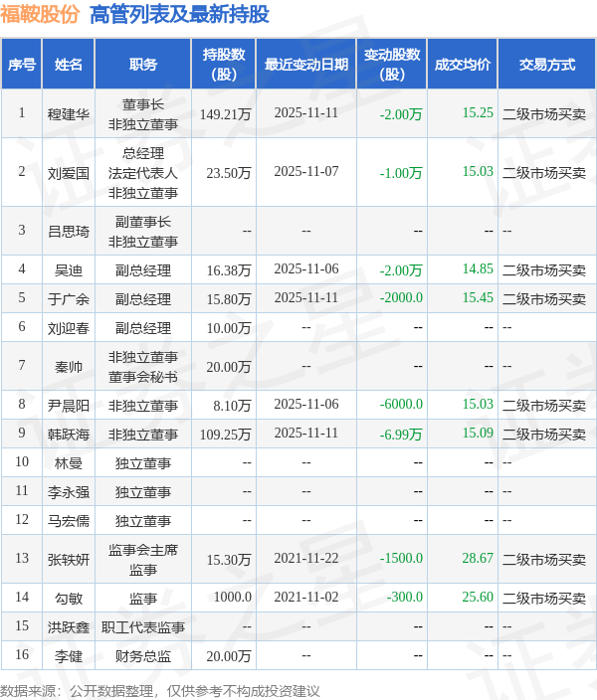The width and height of the screenshot is (597, 700).
Task: Click the 福鞍股份 title text
Action: (x=40, y=14)
